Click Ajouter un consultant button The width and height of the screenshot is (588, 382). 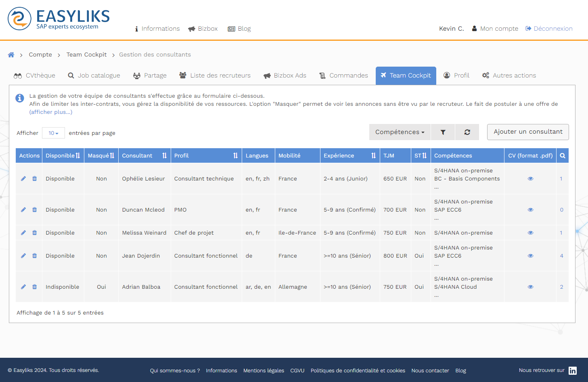(527, 132)
